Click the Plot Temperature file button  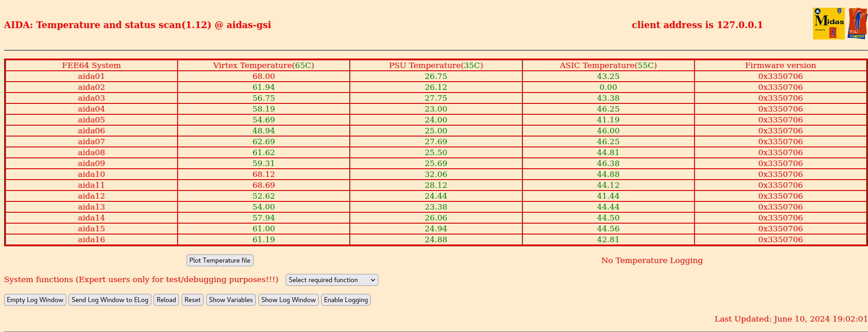tap(220, 260)
